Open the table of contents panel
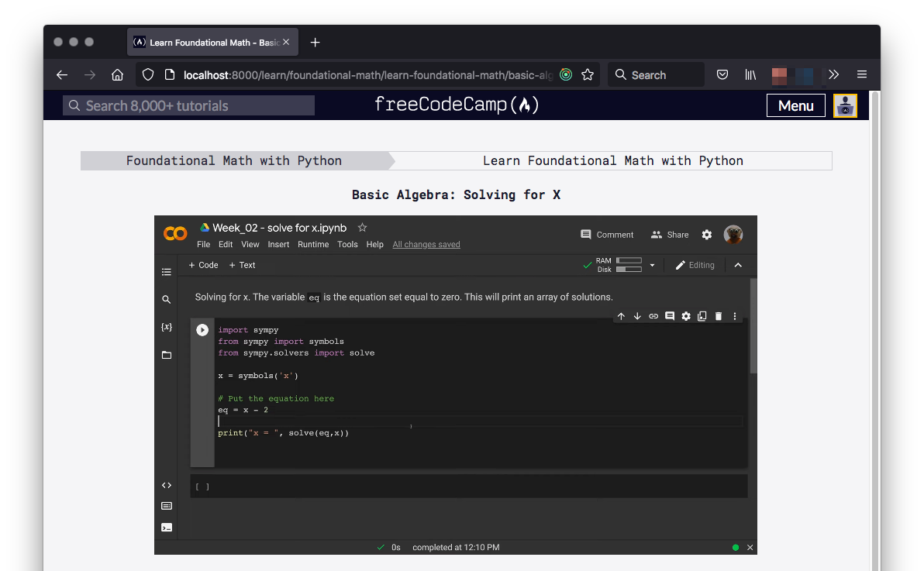 pyautogui.click(x=166, y=272)
